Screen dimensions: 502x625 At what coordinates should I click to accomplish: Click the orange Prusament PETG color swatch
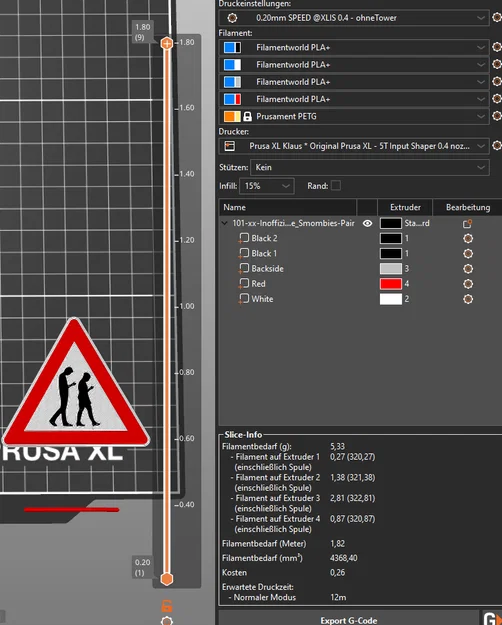[232, 116]
